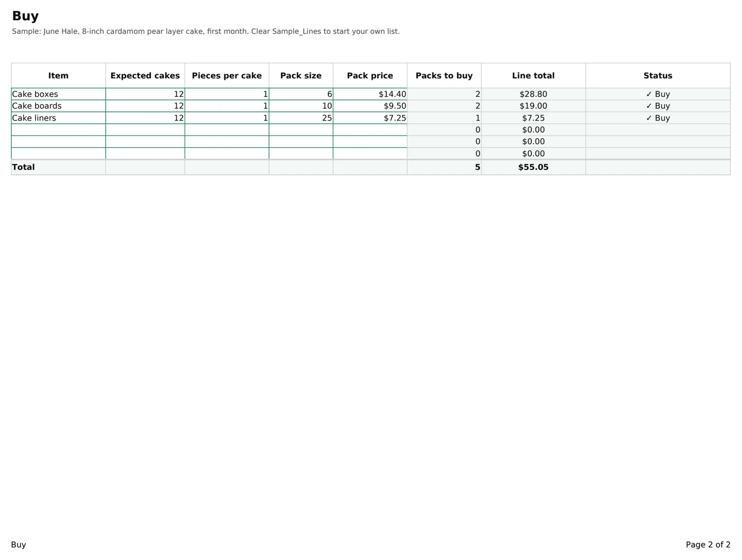Click the 'Expected cakes' column header

click(x=145, y=76)
